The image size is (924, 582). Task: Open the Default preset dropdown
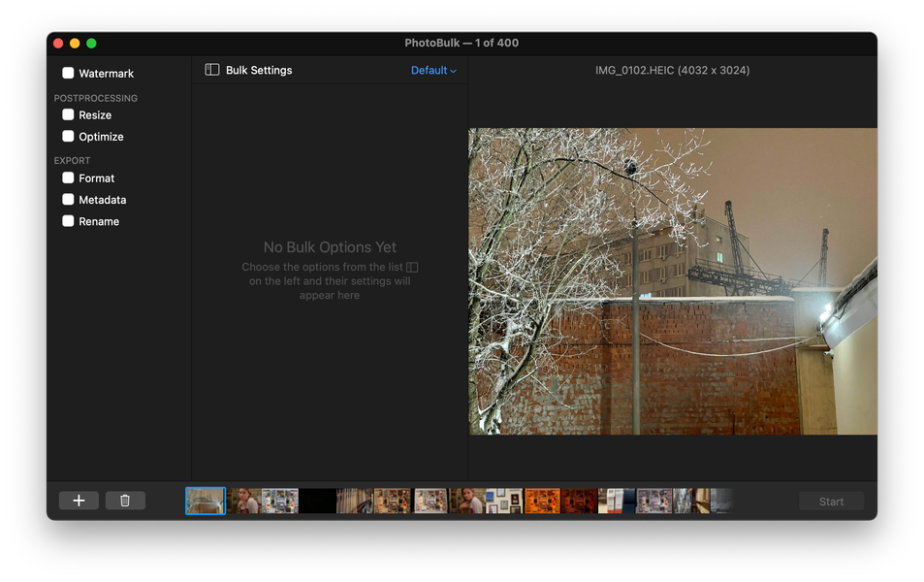(433, 70)
